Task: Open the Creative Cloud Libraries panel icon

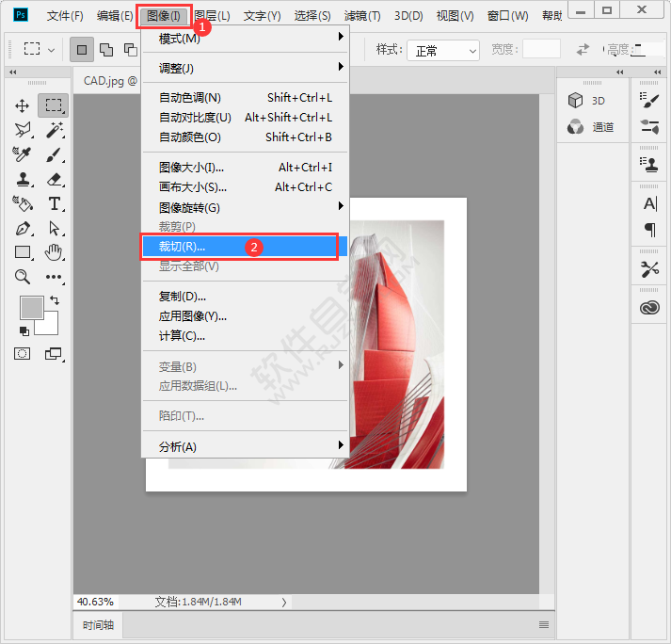Action: click(x=649, y=308)
